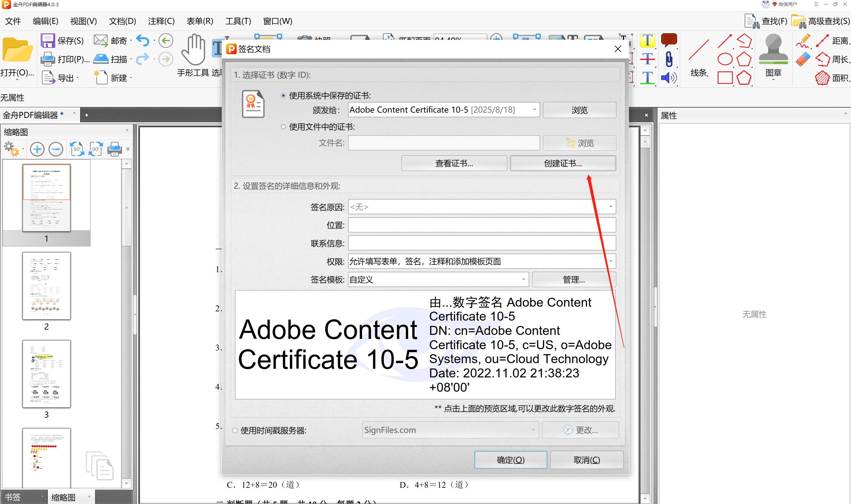Toggle 使用文件中的证书 radio button
This screenshot has width=851, height=504.
[283, 127]
